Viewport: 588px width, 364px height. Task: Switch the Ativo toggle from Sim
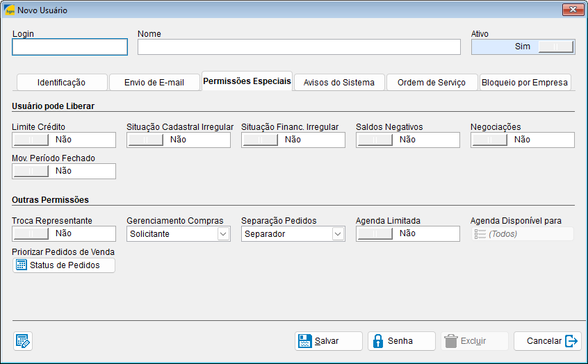(x=556, y=47)
